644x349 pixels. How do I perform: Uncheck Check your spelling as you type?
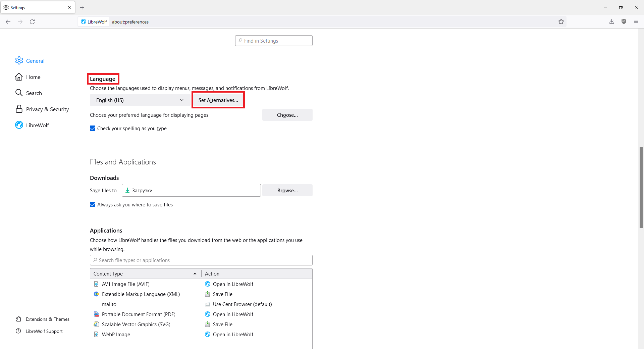pos(93,129)
